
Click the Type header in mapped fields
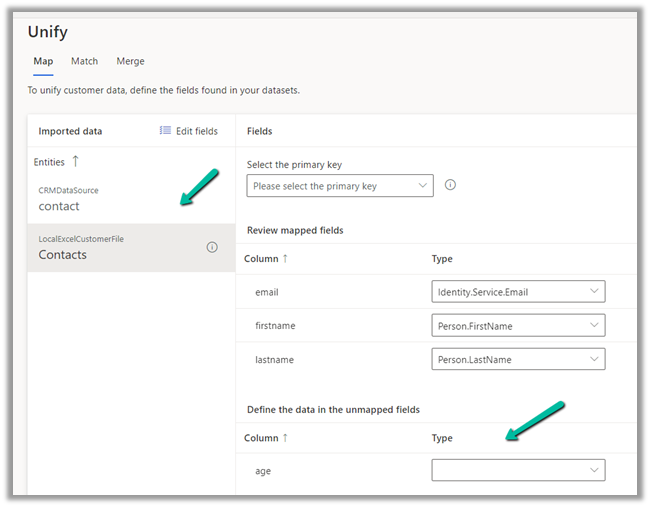coord(441,259)
